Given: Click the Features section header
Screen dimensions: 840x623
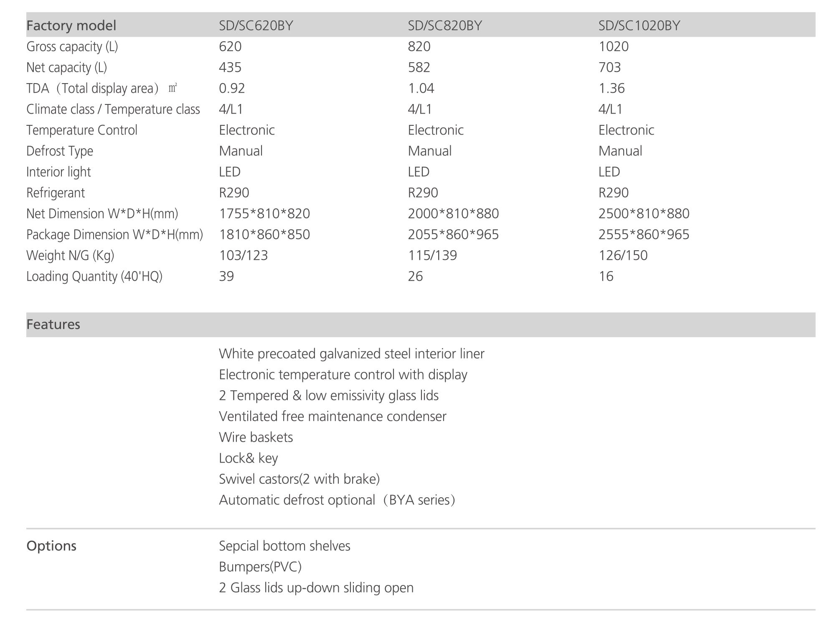Looking at the screenshot, I should click(53, 324).
